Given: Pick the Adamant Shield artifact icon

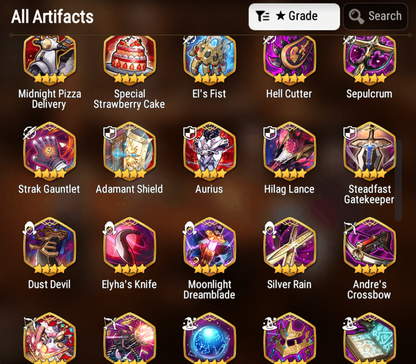Looking at the screenshot, I should point(129,151).
